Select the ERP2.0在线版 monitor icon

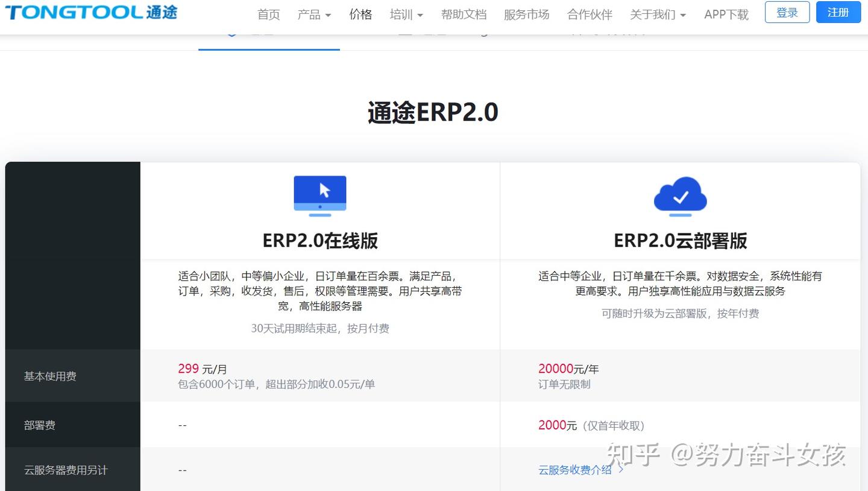(319, 194)
